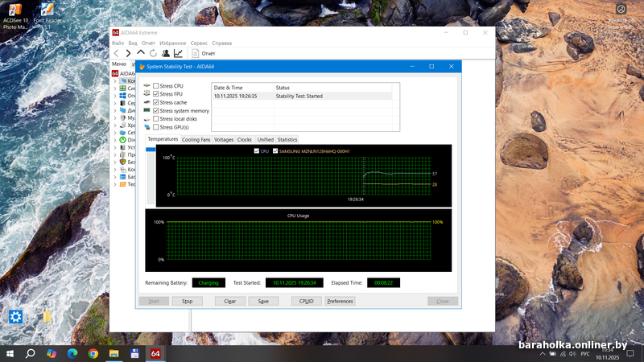
Task: Stop the stability test
Action: point(188,301)
